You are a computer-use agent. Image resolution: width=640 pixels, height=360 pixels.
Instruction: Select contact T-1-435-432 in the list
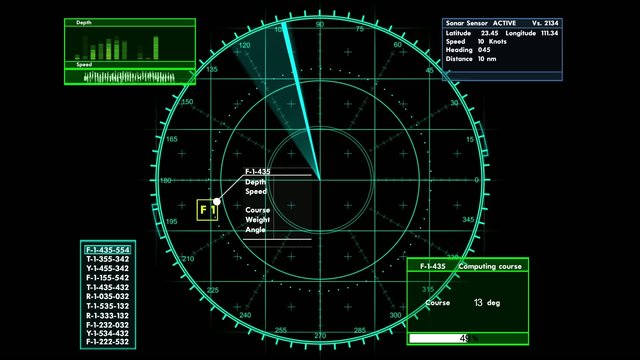[108, 287]
